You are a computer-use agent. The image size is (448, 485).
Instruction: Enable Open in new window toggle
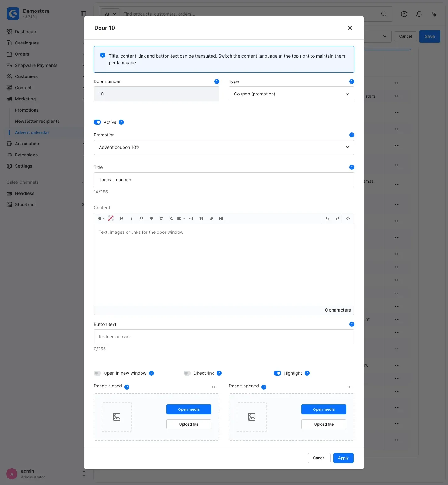click(x=97, y=373)
